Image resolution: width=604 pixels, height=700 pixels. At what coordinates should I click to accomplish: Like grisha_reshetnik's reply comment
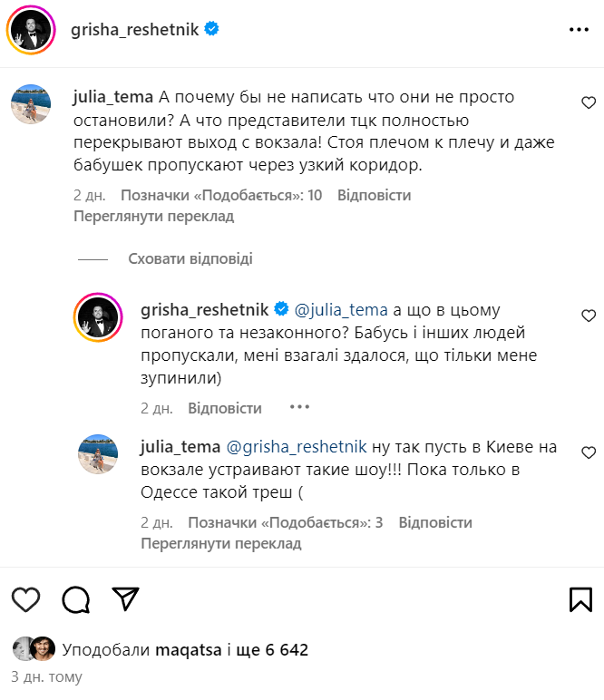coord(588,316)
